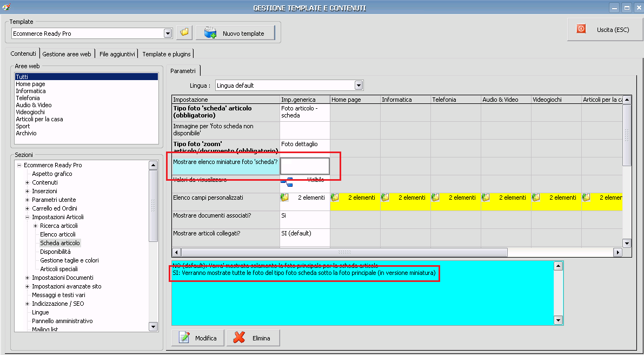Select Scheda articolo tree item
Viewport: 644px width, 355px height.
click(x=60, y=243)
